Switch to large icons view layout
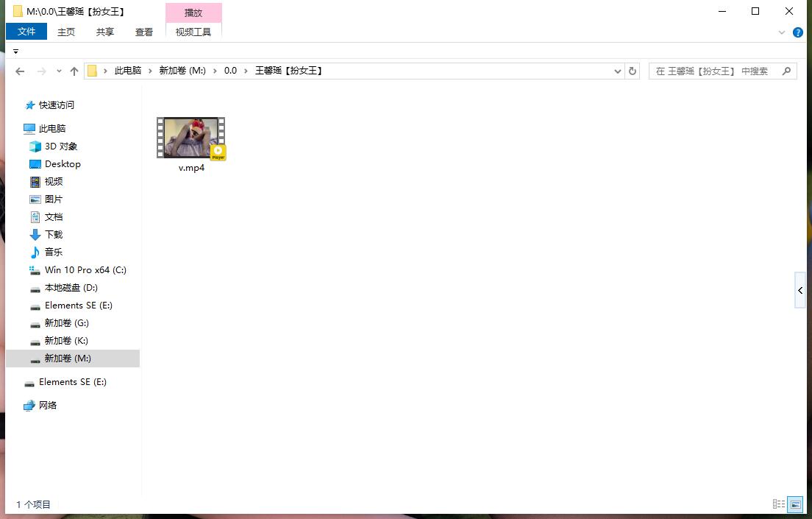Image resolution: width=812 pixels, height=519 pixels. click(795, 504)
